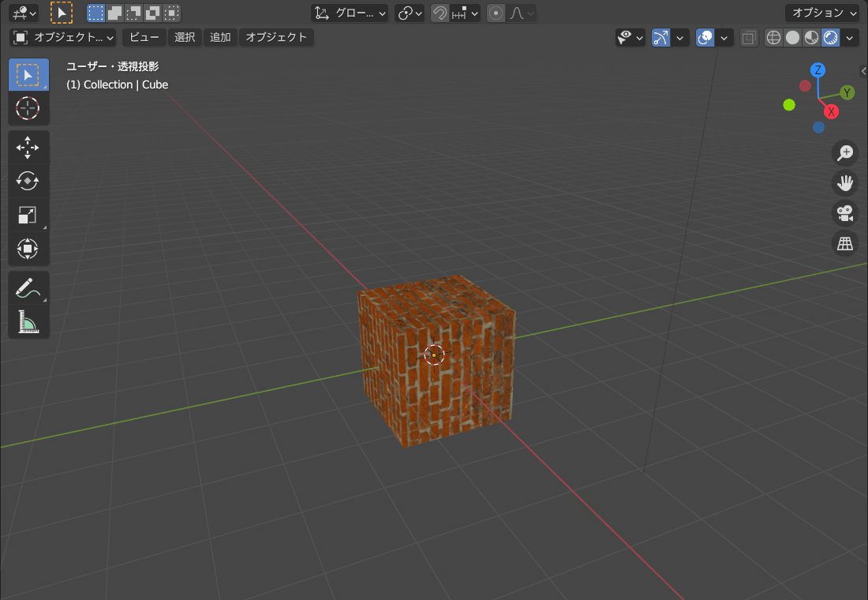Open the gizmo options dropdown arrow
This screenshot has width=868, height=600.
click(x=679, y=38)
